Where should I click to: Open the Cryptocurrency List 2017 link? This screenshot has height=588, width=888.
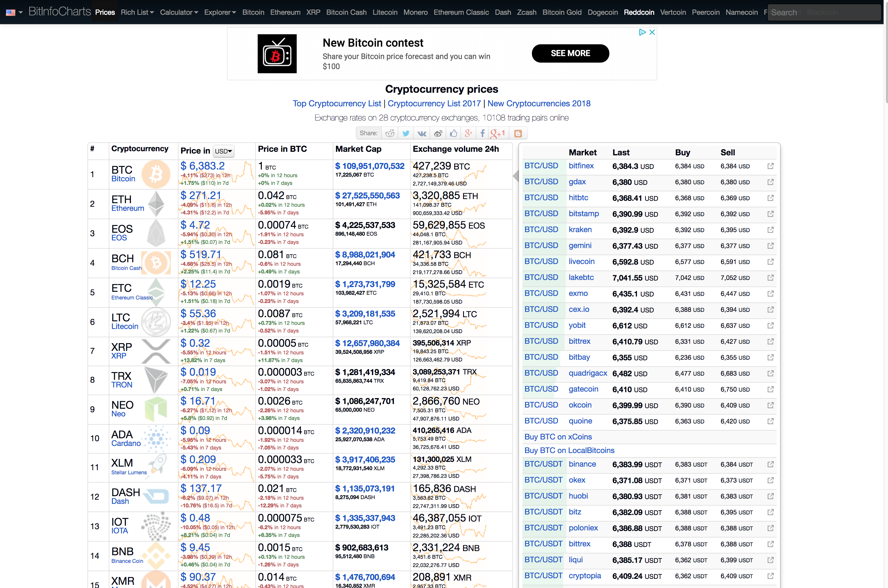click(x=434, y=103)
